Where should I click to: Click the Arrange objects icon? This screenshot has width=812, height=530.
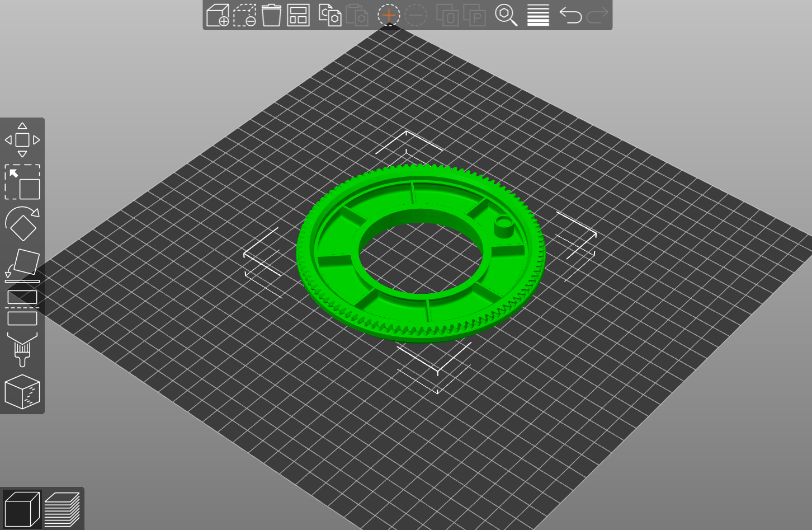click(298, 15)
